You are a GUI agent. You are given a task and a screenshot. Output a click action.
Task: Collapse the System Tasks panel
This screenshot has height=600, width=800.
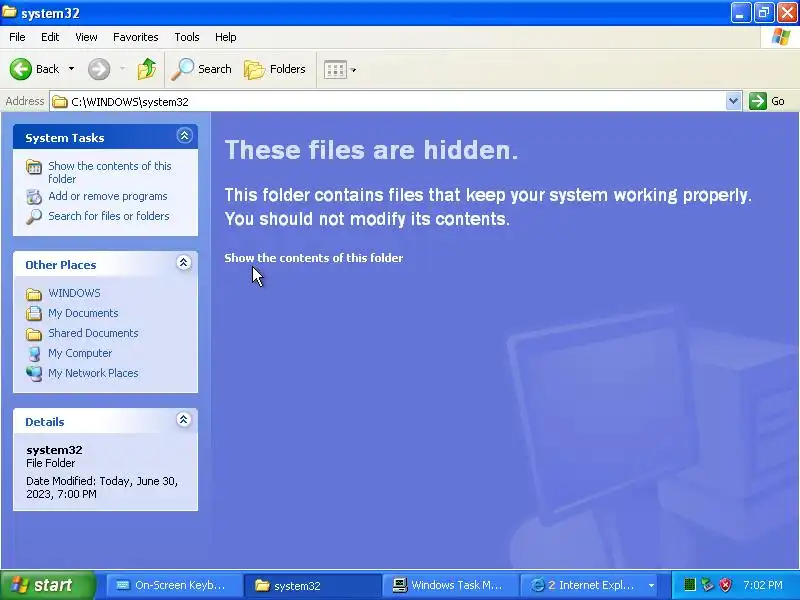click(x=184, y=136)
